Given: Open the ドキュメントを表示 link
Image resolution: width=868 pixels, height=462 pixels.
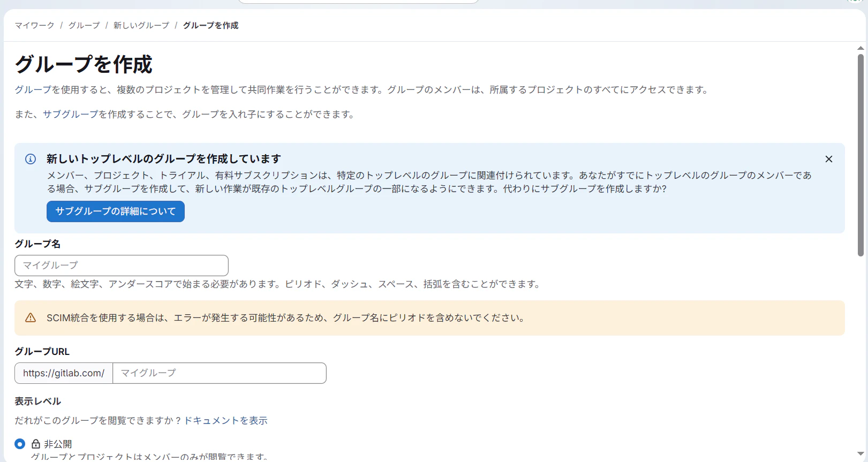Looking at the screenshot, I should tap(225, 420).
